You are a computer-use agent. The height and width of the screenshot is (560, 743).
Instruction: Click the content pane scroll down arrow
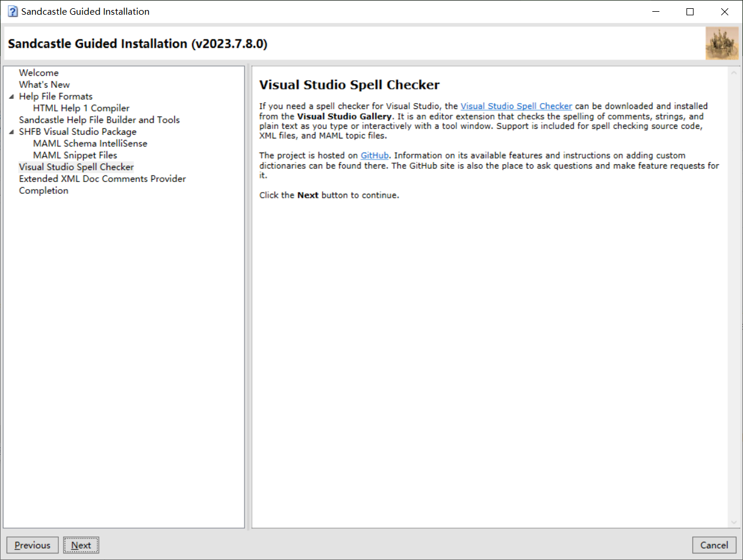734,522
